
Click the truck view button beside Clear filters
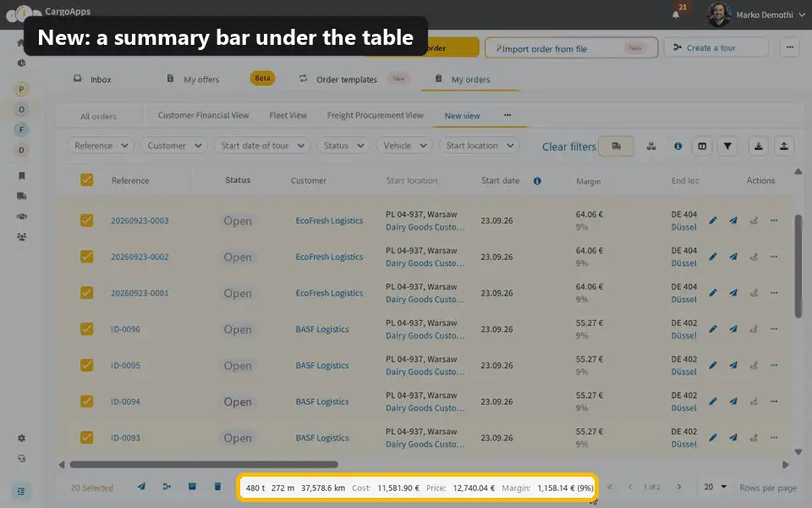click(616, 146)
